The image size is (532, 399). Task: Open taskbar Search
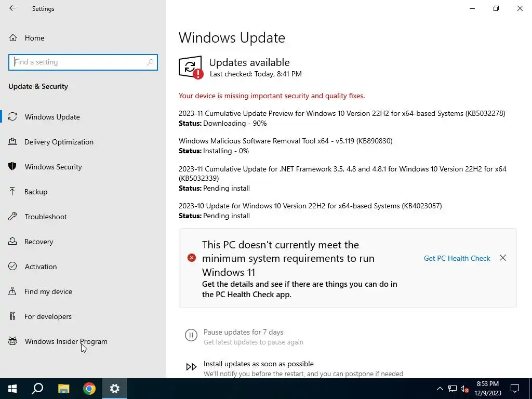pos(37,389)
